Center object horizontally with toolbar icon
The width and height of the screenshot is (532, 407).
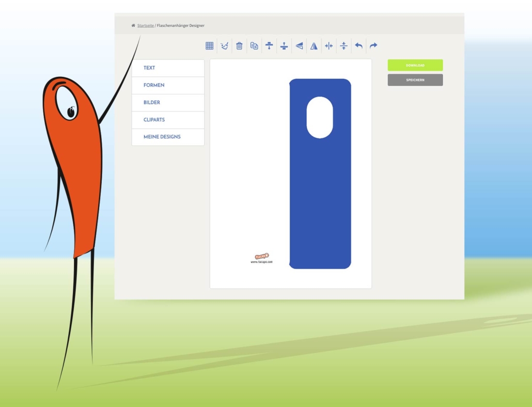[x=329, y=46]
